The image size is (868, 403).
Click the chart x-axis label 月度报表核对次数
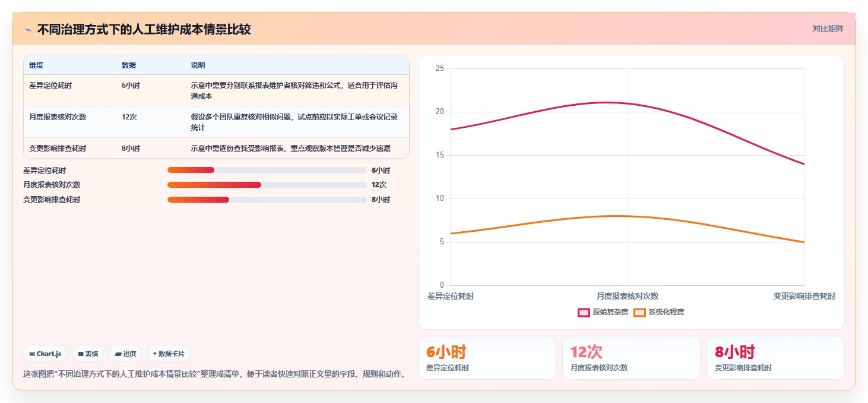click(628, 296)
